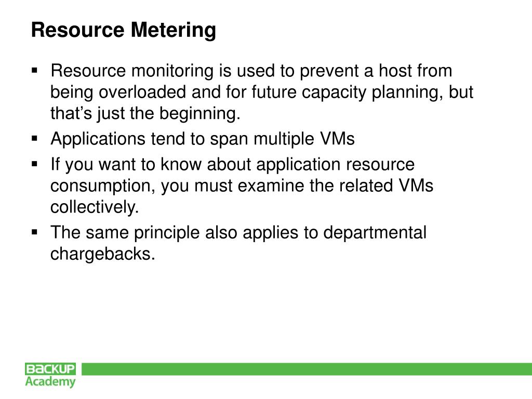532x399 pixels.
Task: Click the bullet beside The same principle
Action: (x=34, y=232)
